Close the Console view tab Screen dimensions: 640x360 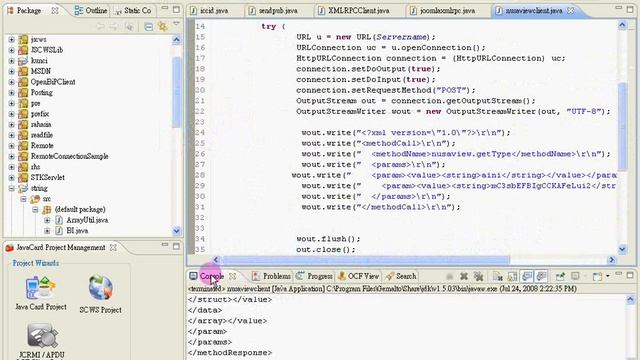click(x=232, y=276)
